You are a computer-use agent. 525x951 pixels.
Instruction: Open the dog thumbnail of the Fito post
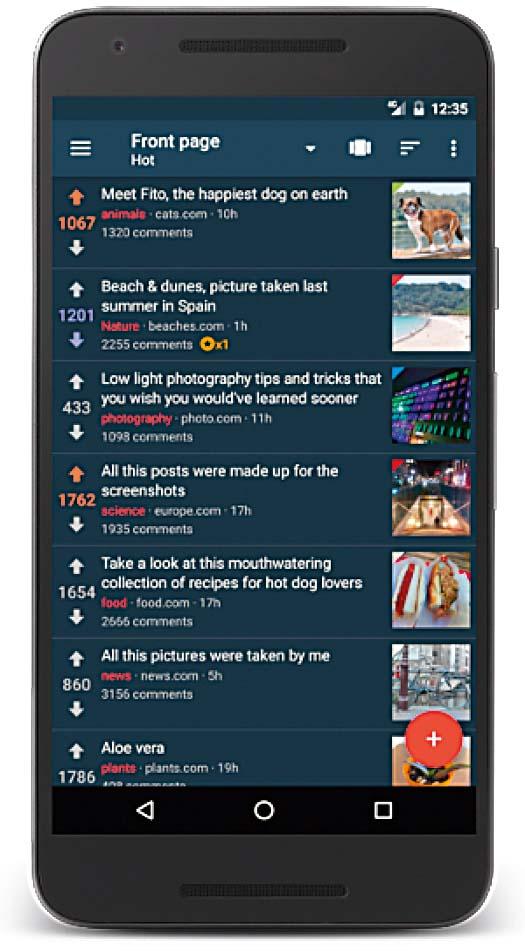coord(431,221)
